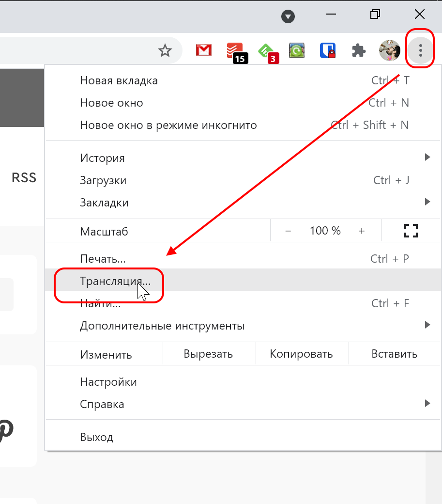The width and height of the screenshot is (442, 504).
Task: Open the Extensions puzzle piece menu
Action: coord(358,50)
